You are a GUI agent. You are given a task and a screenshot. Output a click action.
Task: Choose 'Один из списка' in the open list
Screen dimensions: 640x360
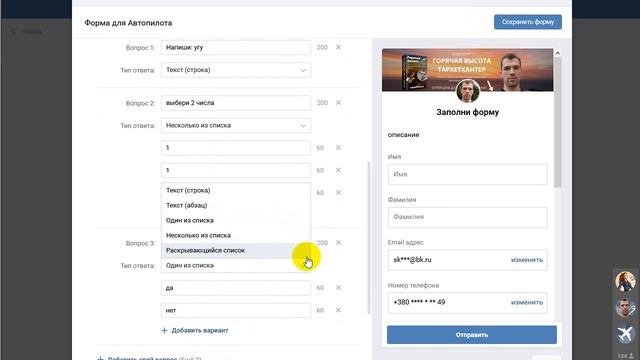pyautogui.click(x=236, y=220)
